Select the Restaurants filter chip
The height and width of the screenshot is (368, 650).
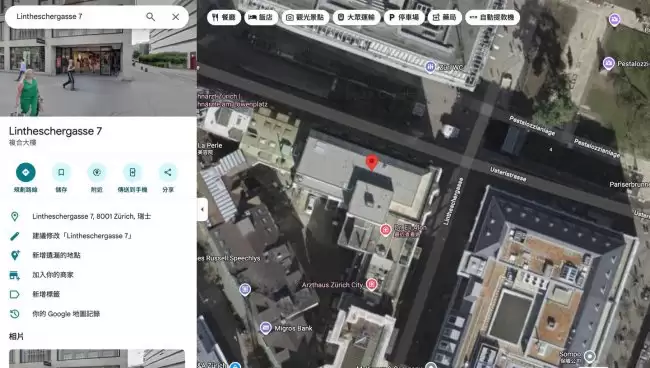224,17
